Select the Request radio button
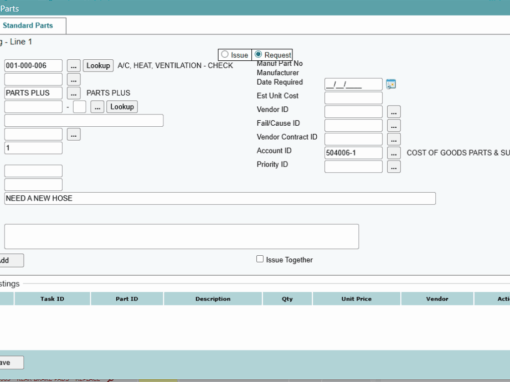 pyautogui.click(x=258, y=54)
